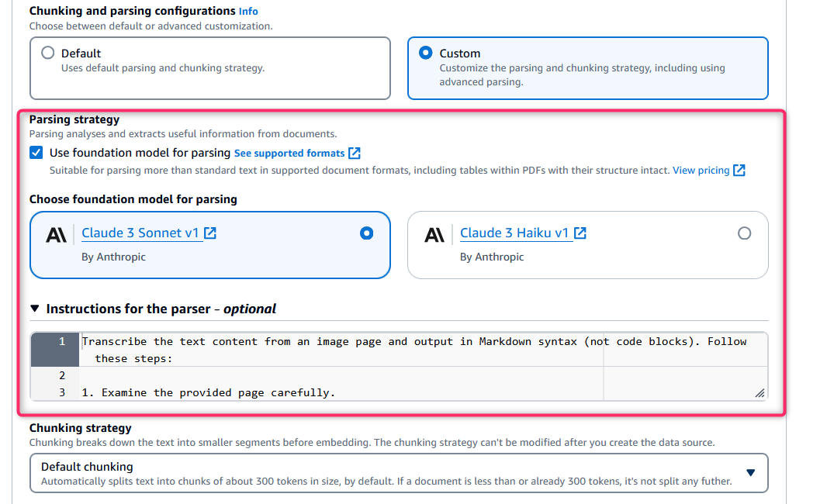Collapse Instructions for the parser section
Screen dimensions: 827x504
pyautogui.click(x=35, y=309)
